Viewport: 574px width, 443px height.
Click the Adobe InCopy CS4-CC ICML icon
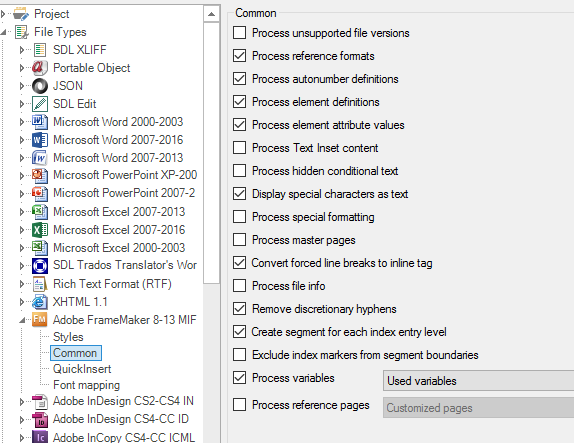coord(40,437)
